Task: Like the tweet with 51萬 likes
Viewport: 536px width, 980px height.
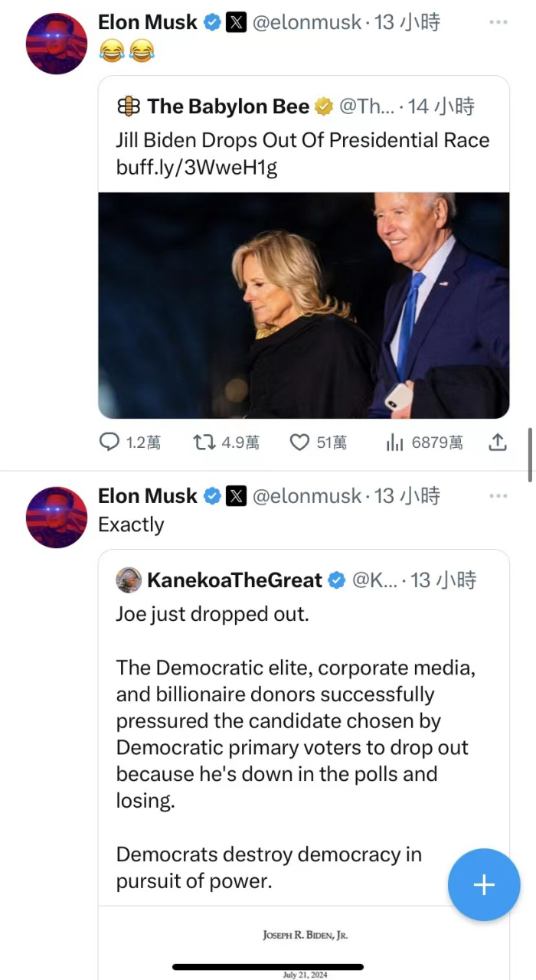Action: [x=318, y=442]
